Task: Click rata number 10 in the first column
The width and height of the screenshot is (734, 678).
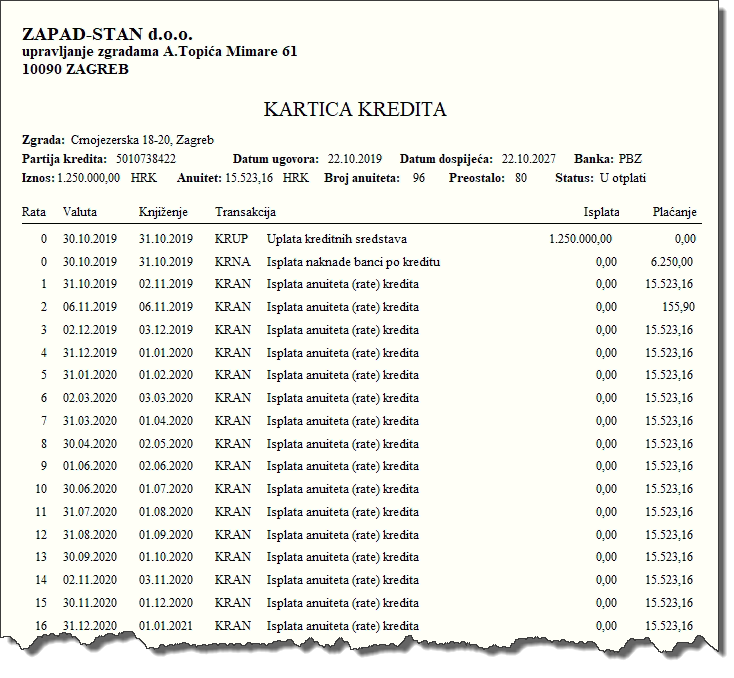Action: pyautogui.click(x=41, y=489)
